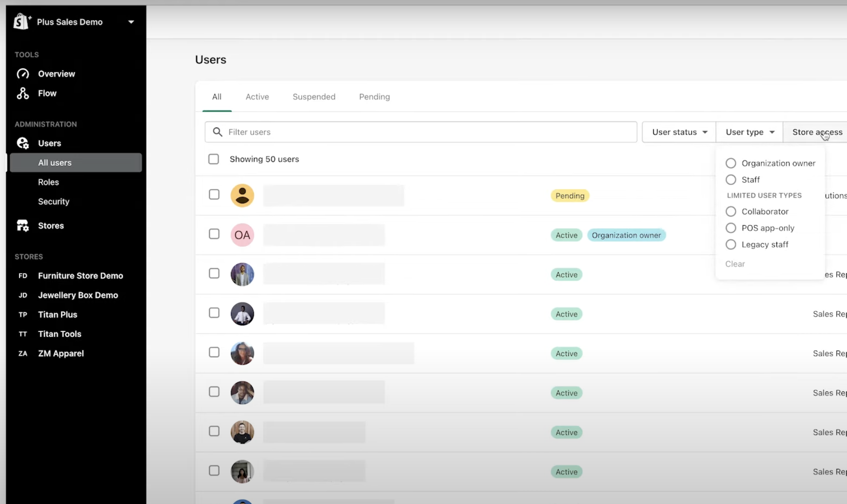Click the photo avatar in the fourth user row
Image resolution: width=847 pixels, height=504 pixels.
pos(242,314)
